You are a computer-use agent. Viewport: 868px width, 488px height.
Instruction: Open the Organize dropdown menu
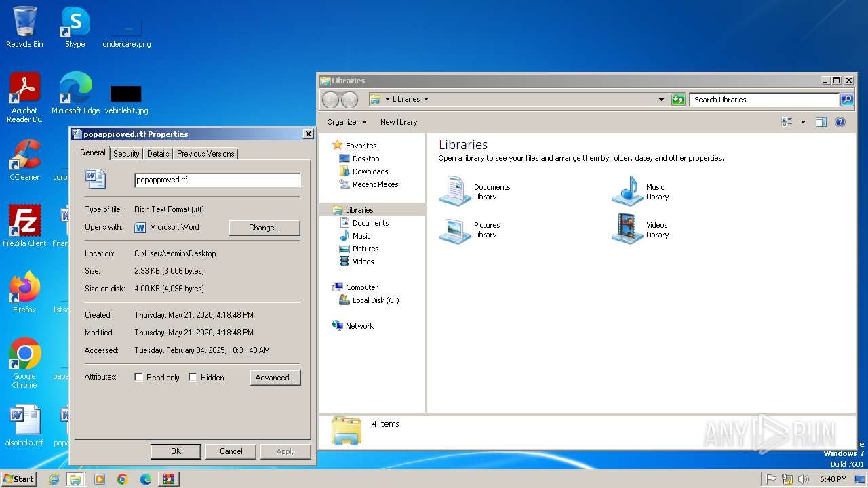pos(347,122)
